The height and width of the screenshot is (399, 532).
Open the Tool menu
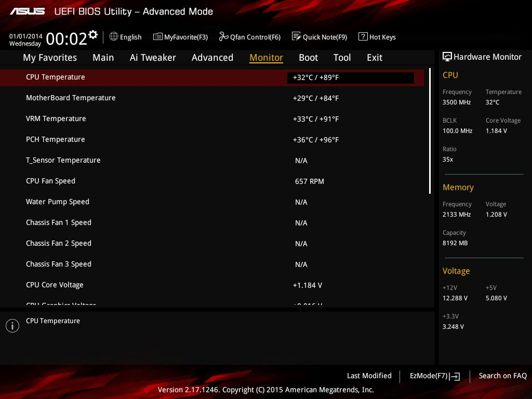(x=342, y=58)
